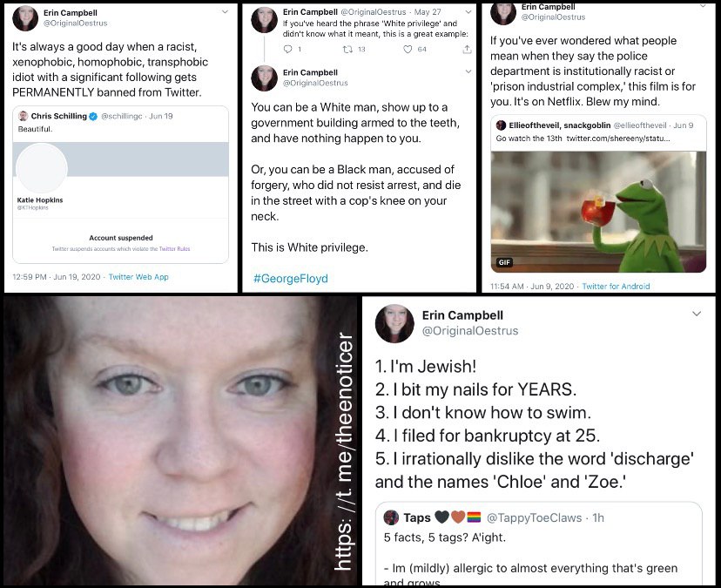Click the retweet icon showing 13
This screenshot has height=588, width=721.
tap(348, 49)
